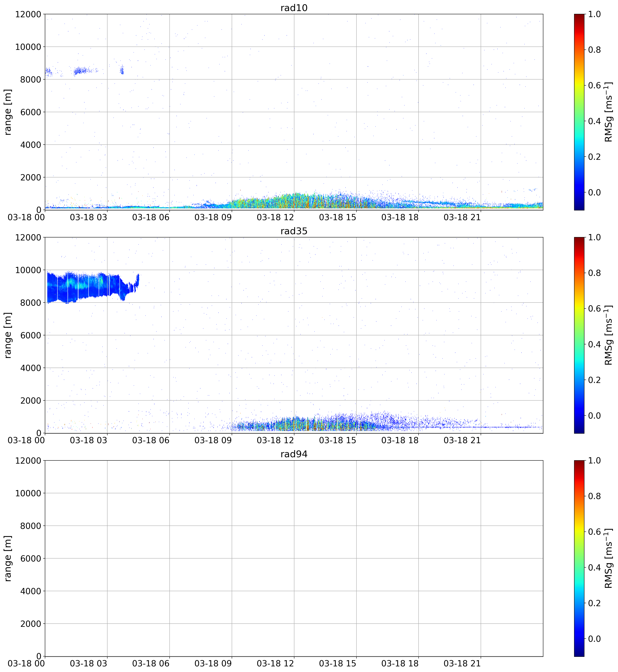This screenshot has width=618, height=672.
Task: Click the '03-18 15' tick under rad35 plot
Action: [x=338, y=440]
